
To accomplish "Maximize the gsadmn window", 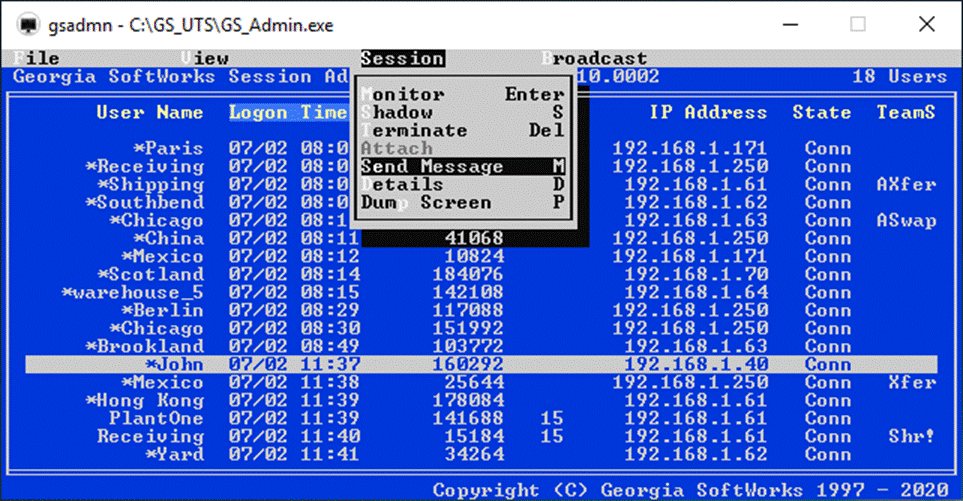I will pos(858,24).
